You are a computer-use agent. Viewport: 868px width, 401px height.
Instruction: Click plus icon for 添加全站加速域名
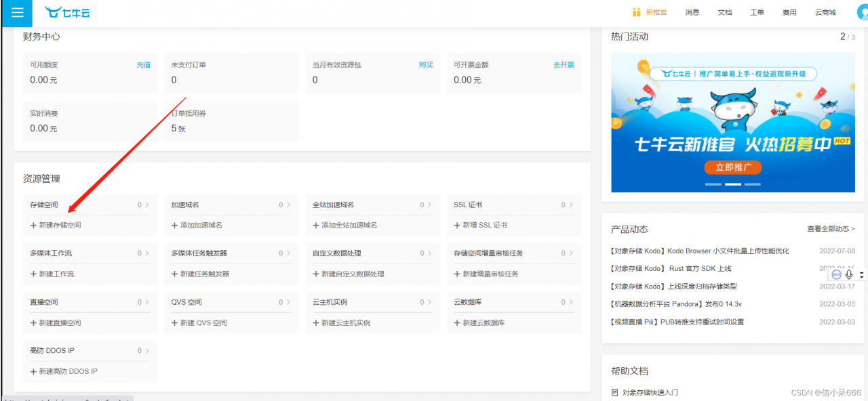[316, 225]
